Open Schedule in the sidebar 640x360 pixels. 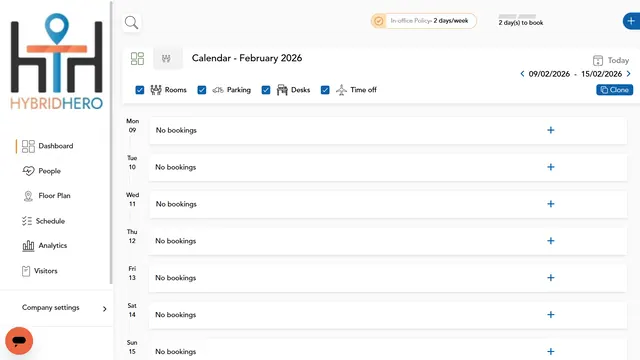[x=43, y=221]
